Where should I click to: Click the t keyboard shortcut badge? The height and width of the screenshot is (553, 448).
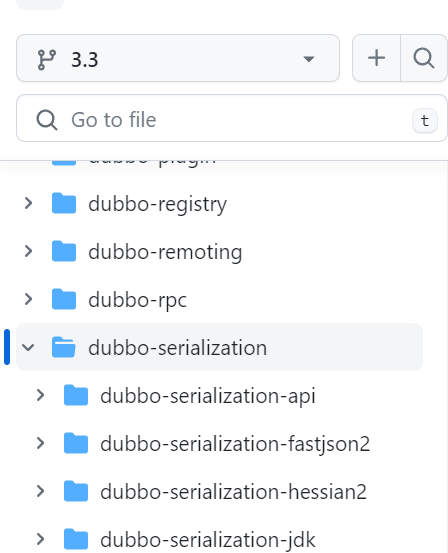click(x=425, y=121)
